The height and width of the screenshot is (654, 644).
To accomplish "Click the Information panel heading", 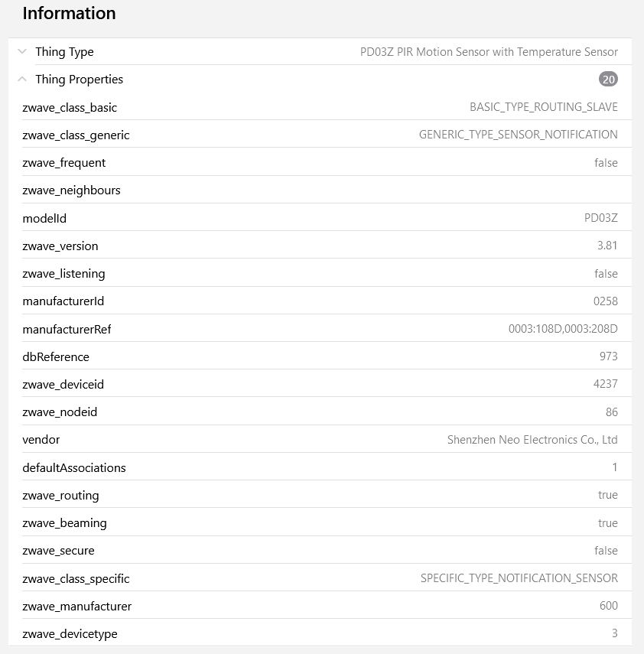I will point(69,13).
